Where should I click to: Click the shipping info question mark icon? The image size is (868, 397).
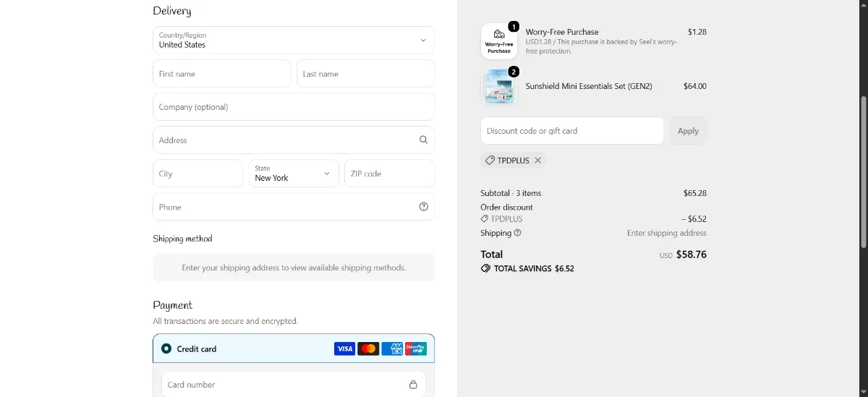click(517, 233)
